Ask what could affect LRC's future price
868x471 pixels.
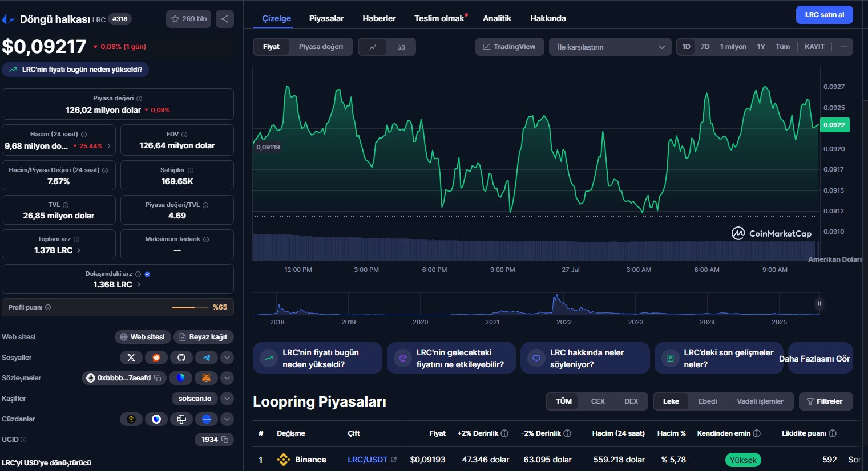451,358
